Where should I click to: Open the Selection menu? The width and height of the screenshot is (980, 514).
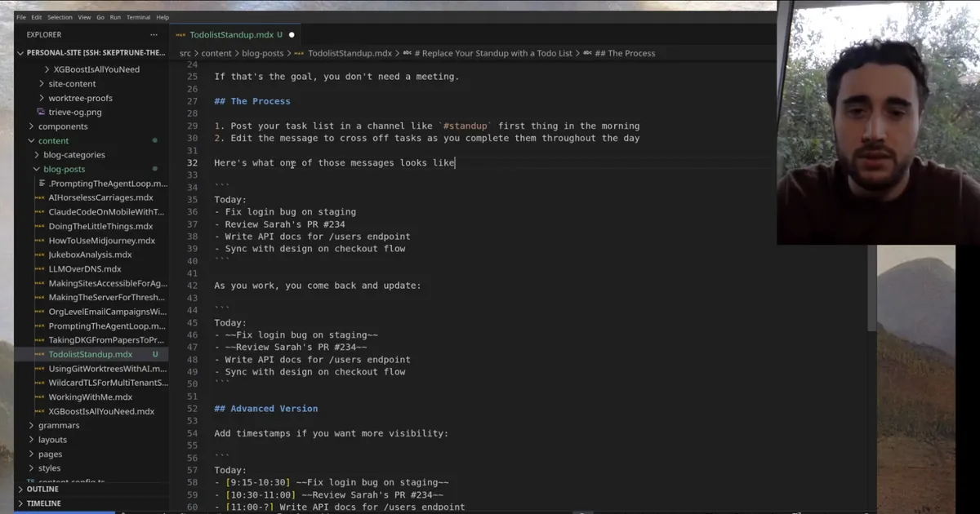pyautogui.click(x=60, y=17)
